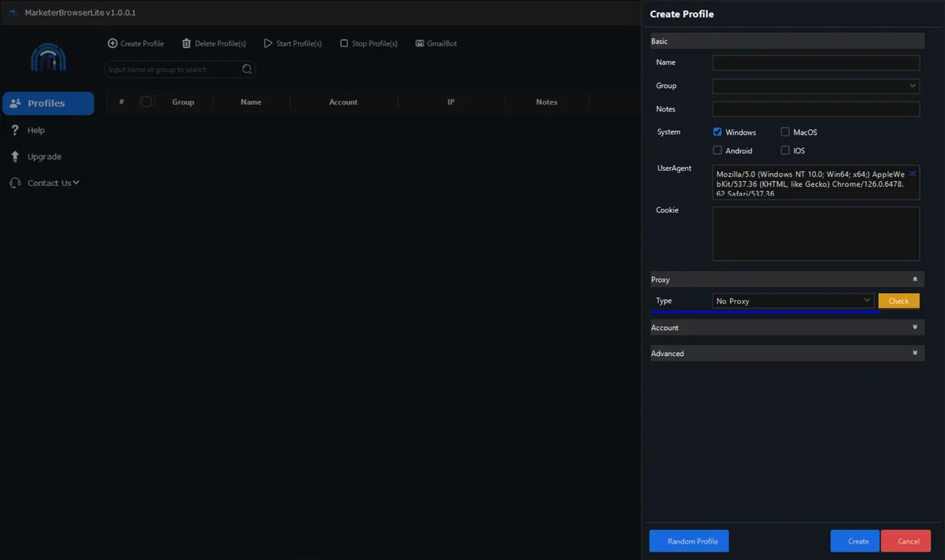
Task: Click the Profiles people icon in sidebar
Action: click(x=15, y=103)
